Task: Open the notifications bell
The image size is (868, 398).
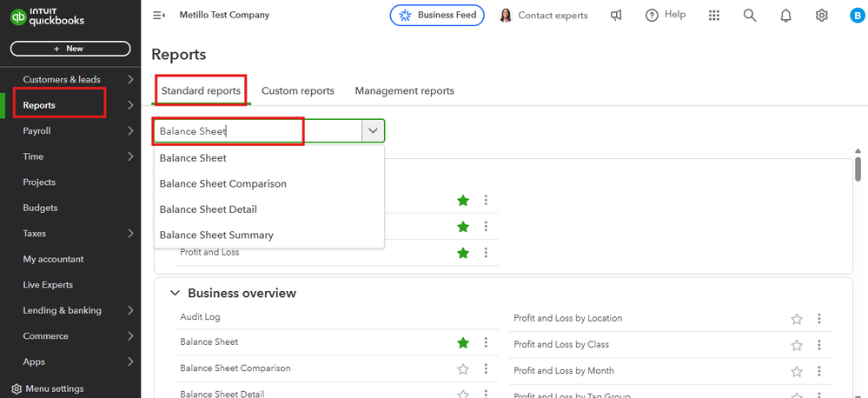Action: (x=785, y=16)
